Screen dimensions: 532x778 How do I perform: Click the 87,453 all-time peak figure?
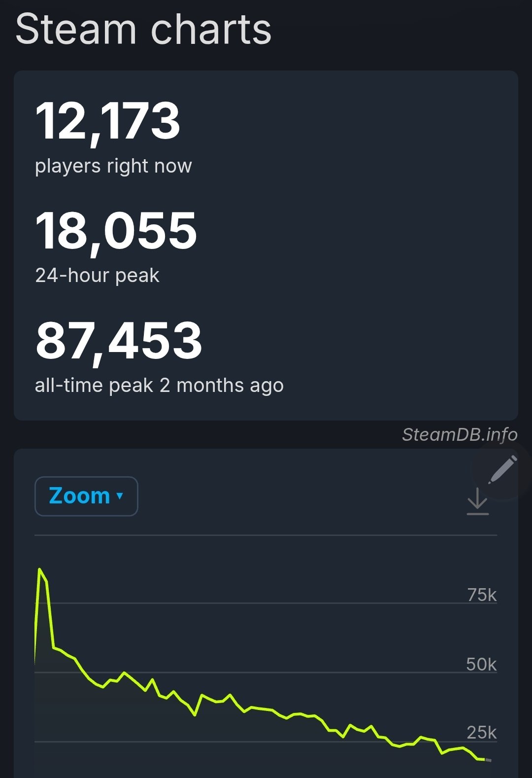(x=119, y=340)
